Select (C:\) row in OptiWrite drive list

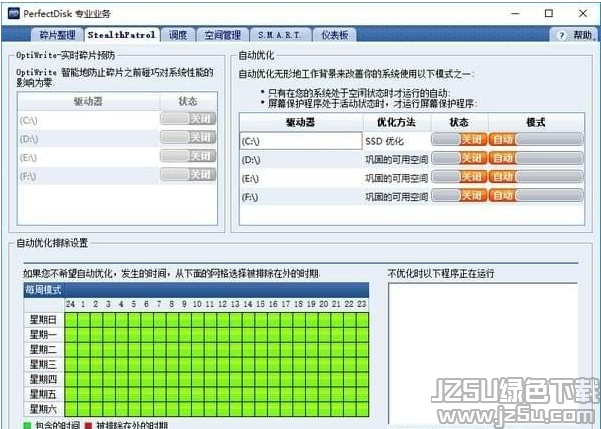point(88,120)
